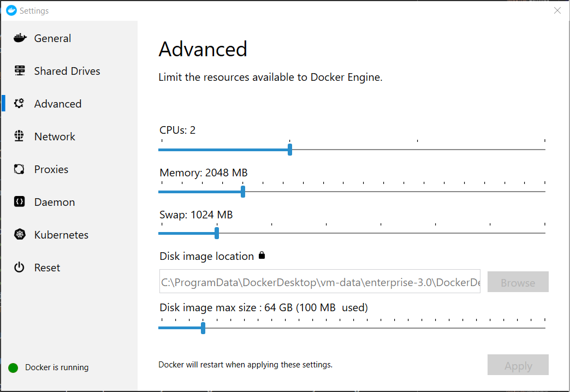The height and width of the screenshot is (392, 570).
Task: Go to the Network settings
Action: click(55, 136)
